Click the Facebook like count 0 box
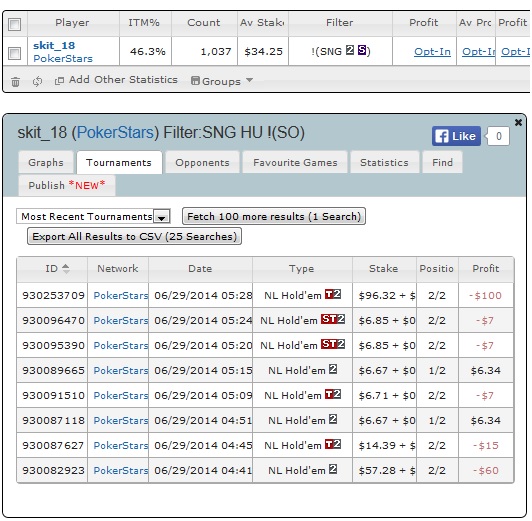 (498, 136)
